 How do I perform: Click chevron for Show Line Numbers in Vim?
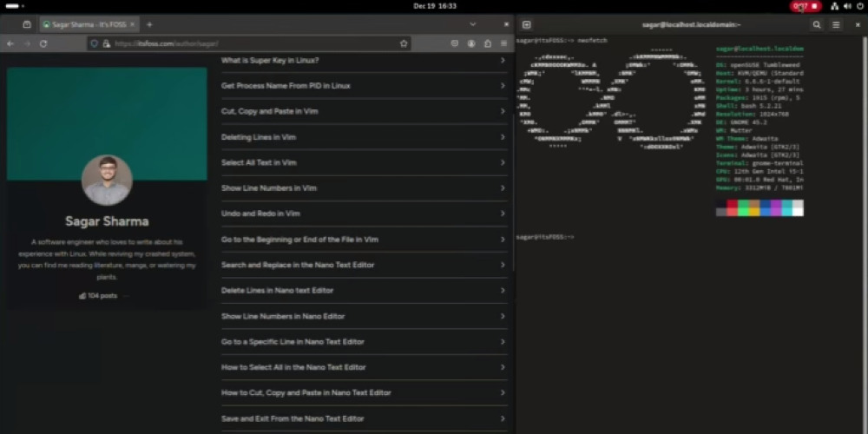click(x=503, y=188)
